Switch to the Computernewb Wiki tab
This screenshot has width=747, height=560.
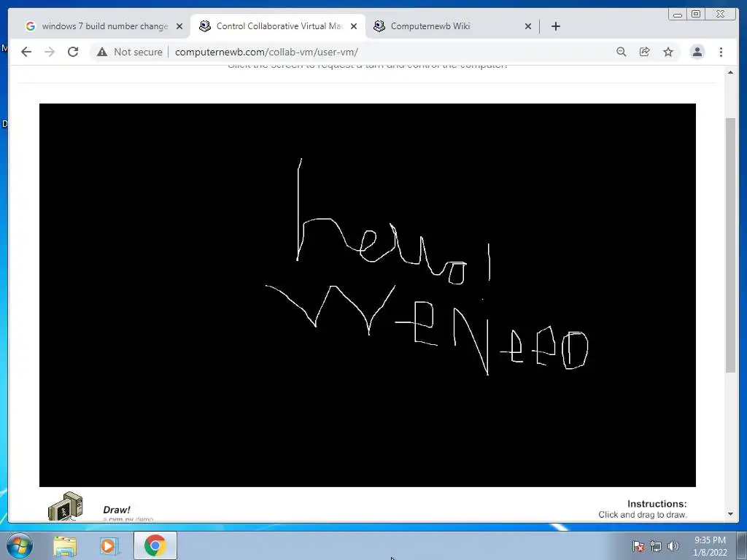tap(452, 26)
